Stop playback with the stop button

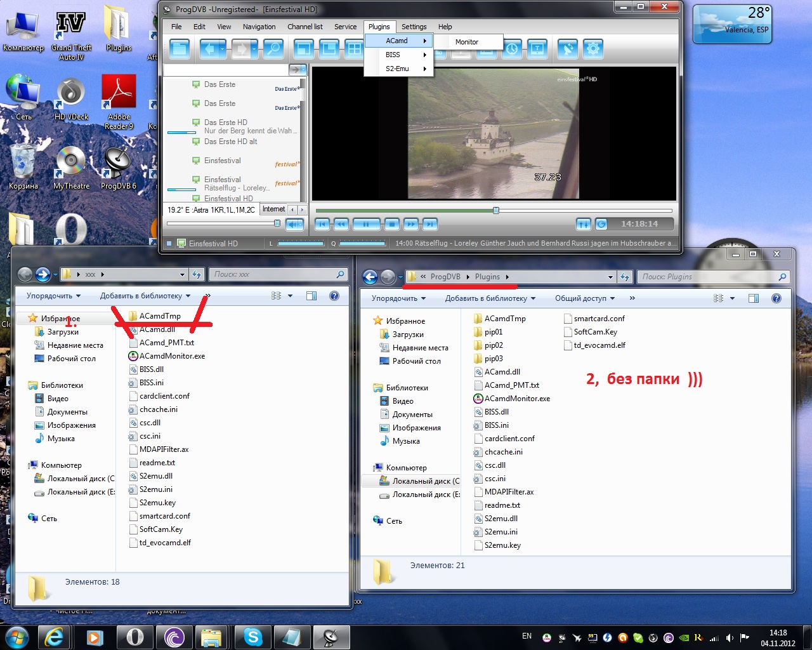coord(392,223)
